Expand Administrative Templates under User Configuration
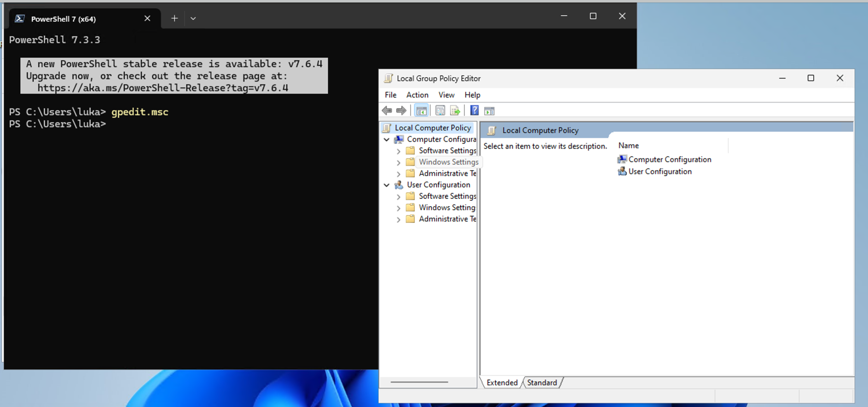The width and height of the screenshot is (868, 407). point(399,220)
